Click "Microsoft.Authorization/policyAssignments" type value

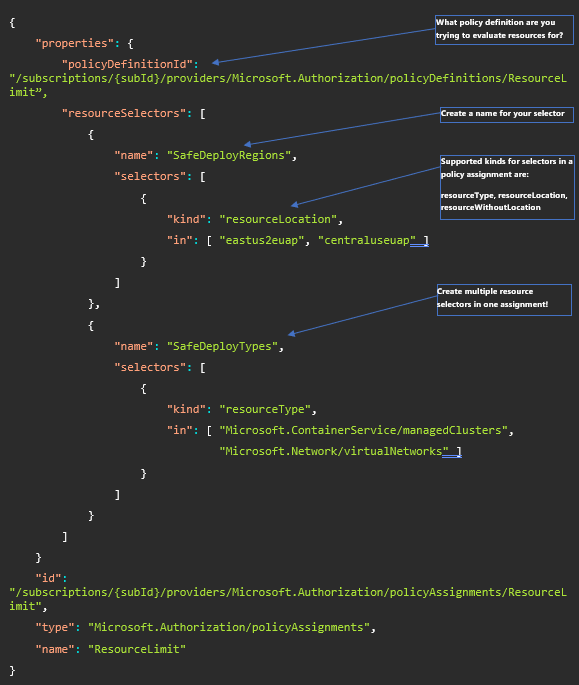[229, 627]
